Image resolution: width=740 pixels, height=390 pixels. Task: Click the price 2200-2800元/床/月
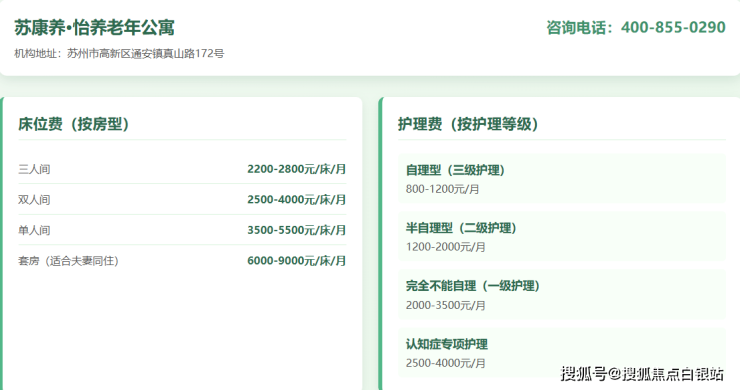pos(296,169)
